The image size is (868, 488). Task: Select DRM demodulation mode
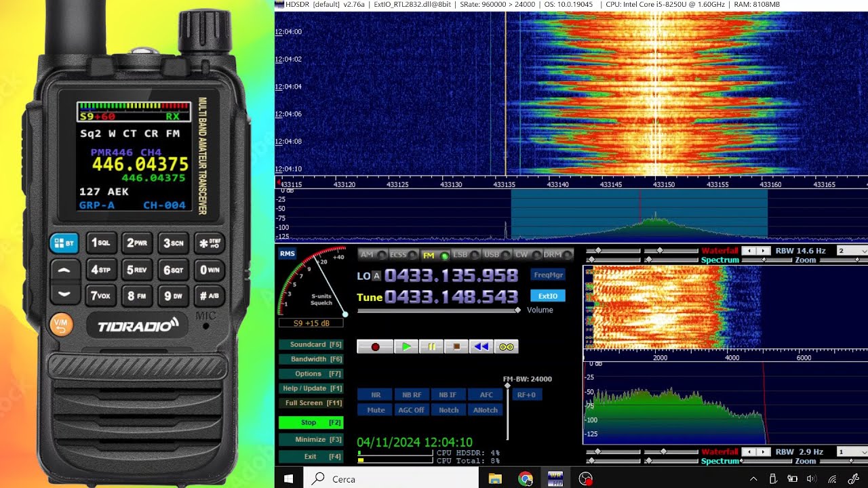point(557,255)
